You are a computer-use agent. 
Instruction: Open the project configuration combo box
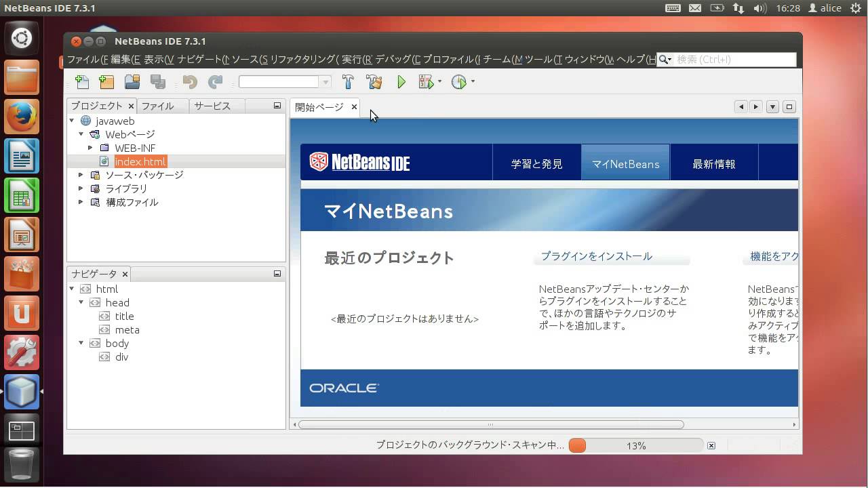(285, 82)
